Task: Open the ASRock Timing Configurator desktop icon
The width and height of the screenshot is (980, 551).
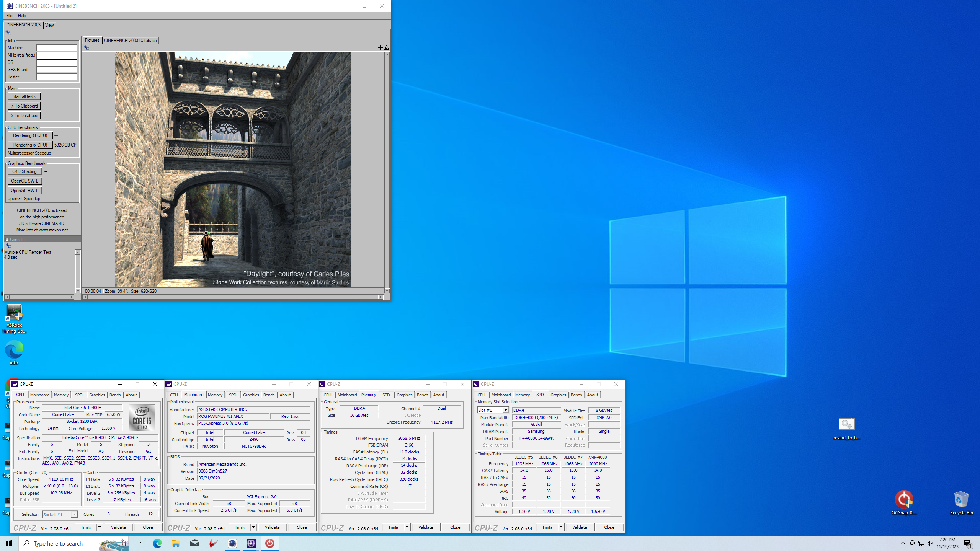Action: coord(14,318)
